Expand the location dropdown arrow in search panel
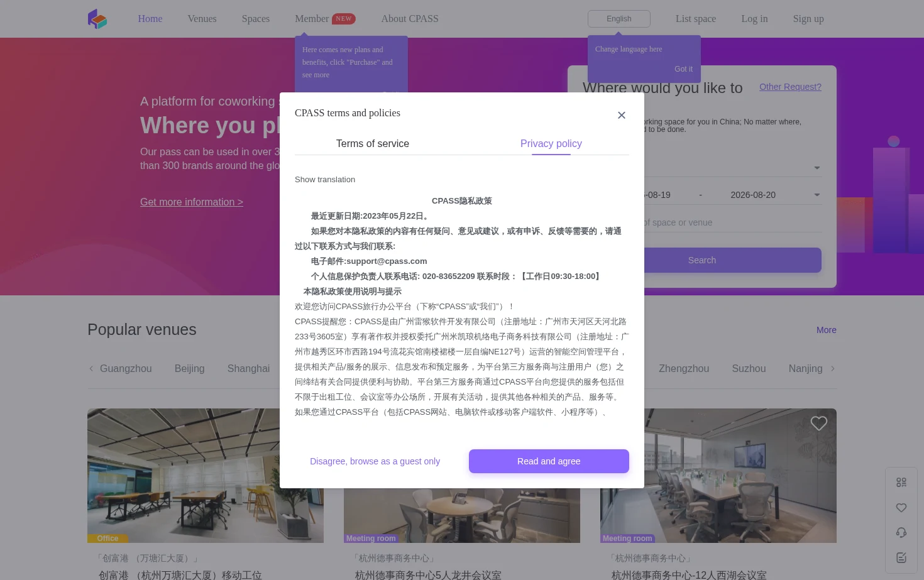 (x=817, y=168)
